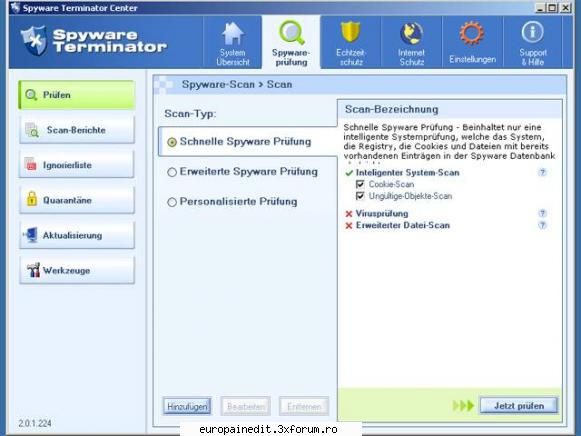Click the Erweiterter Datei-Scan label
The image size is (581, 436).
[x=403, y=225]
